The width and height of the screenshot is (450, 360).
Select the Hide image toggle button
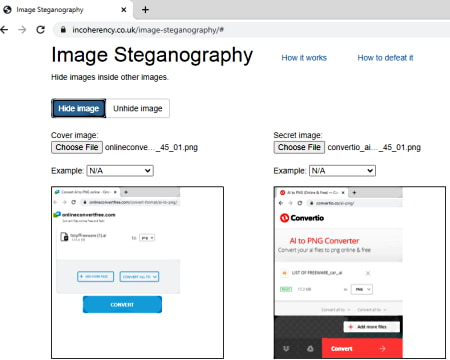coord(79,108)
